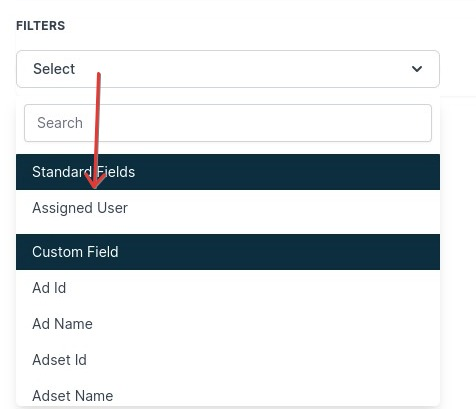Choose the Assigned User option
476x409 pixels.
pyautogui.click(x=228, y=208)
